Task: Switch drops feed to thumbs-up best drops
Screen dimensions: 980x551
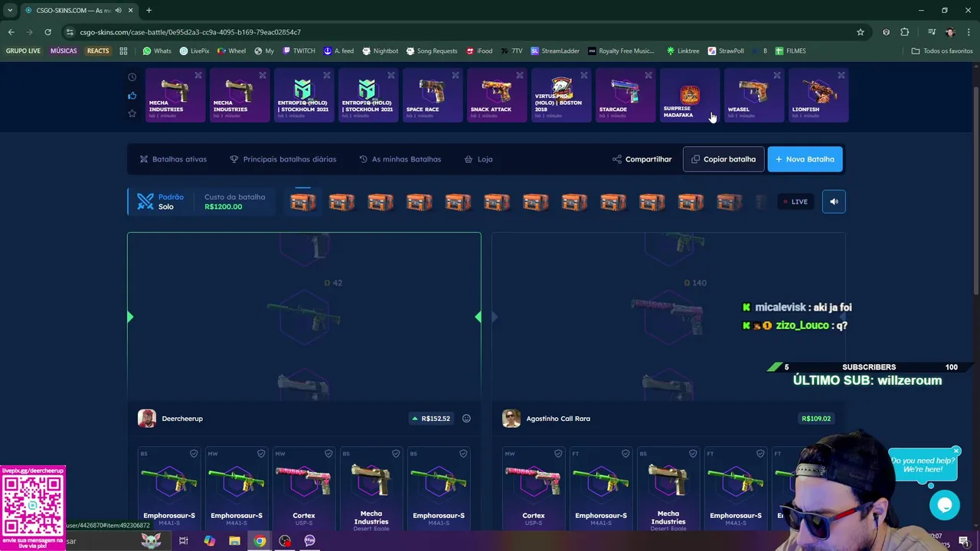Action: coord(132,96)
